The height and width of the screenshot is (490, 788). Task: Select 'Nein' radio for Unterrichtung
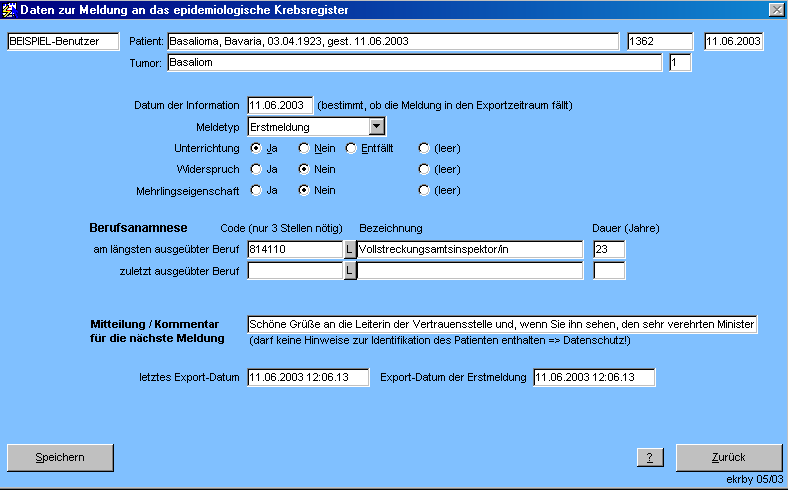point(304,148)
